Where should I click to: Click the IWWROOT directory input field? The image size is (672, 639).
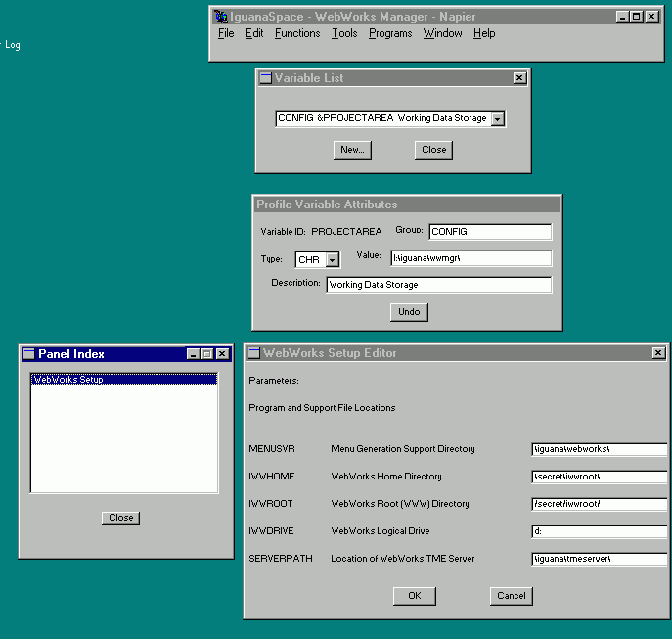[x=600, y=504]
